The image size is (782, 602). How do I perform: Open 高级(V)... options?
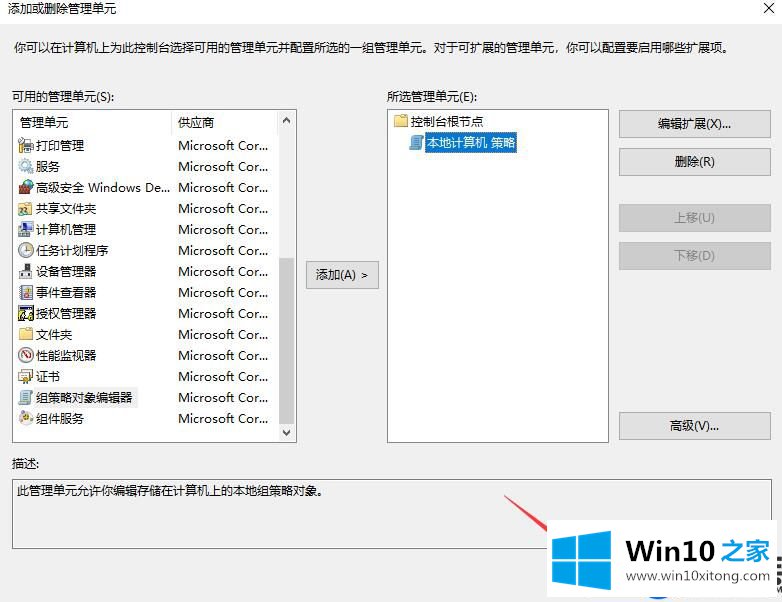[694, 426]
